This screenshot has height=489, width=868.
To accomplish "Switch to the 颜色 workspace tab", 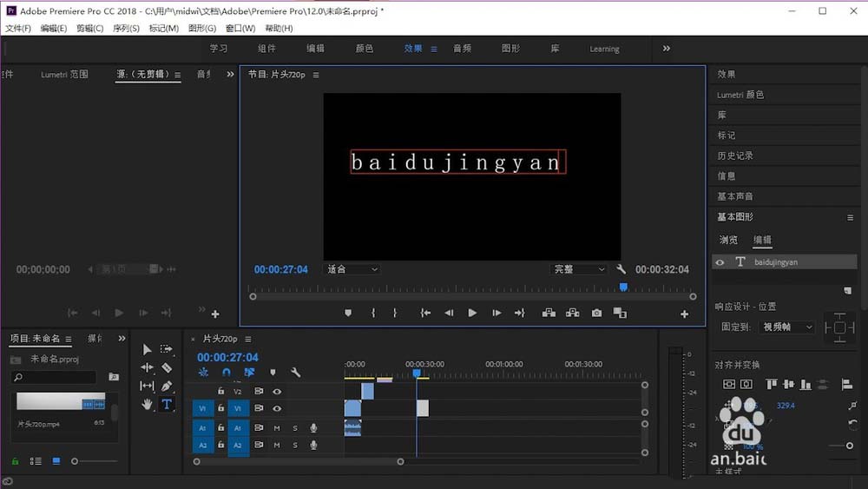I will 365,49.
